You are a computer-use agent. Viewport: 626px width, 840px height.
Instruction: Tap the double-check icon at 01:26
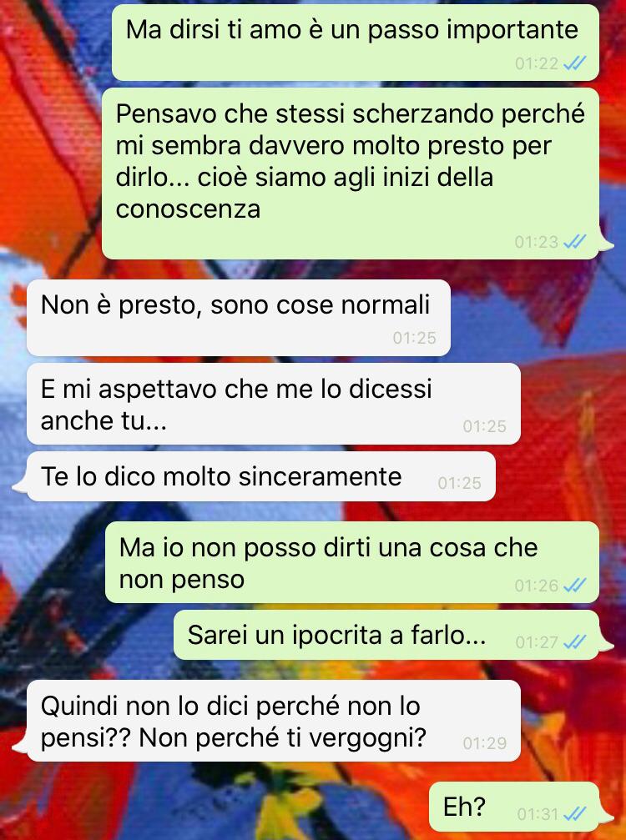click(x=575, y=585)
